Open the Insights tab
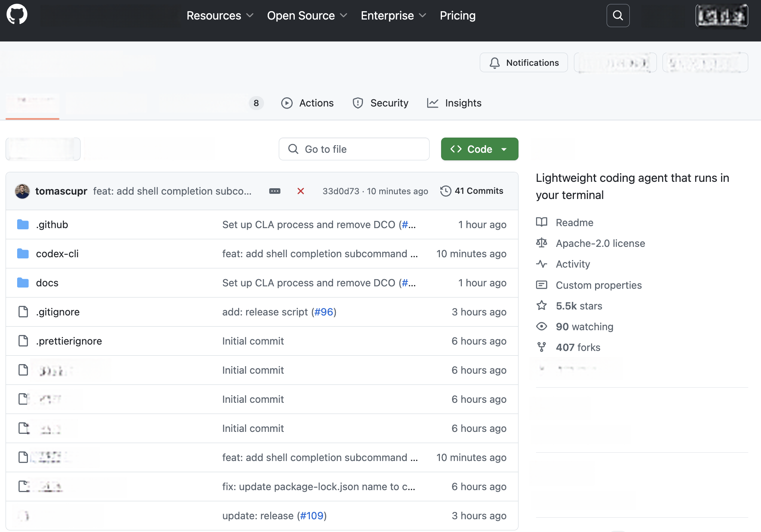Viewport: 761px width, 532px height. pos(454,103)
